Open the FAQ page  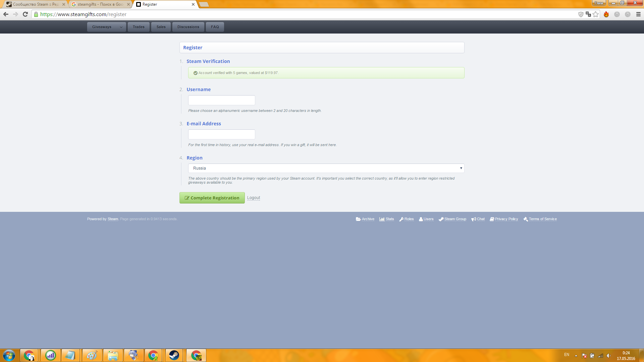(x=215, y=27)
